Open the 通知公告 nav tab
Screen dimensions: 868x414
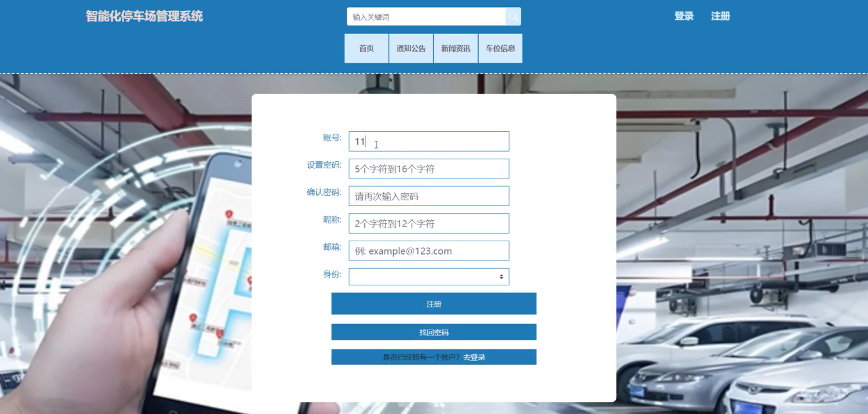click(x=411, y=49)
